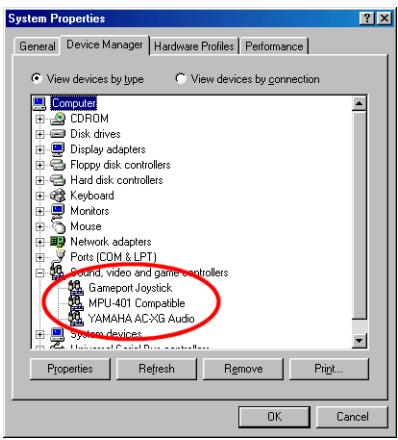
Task: Expand the Floppy disk controllers node
Action: [x=40, y=165]
